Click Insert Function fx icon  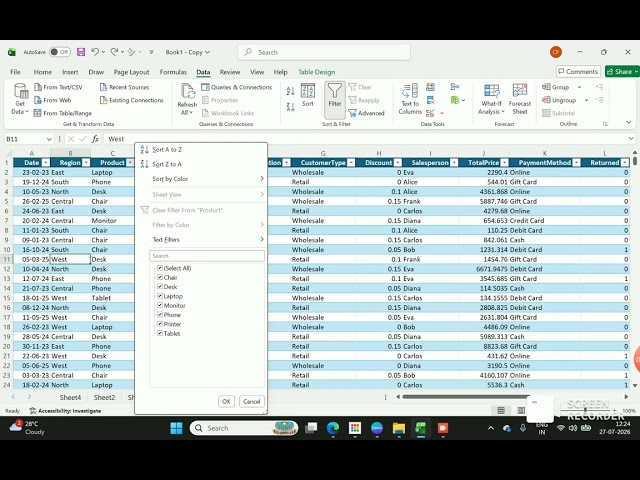point(95,139)
